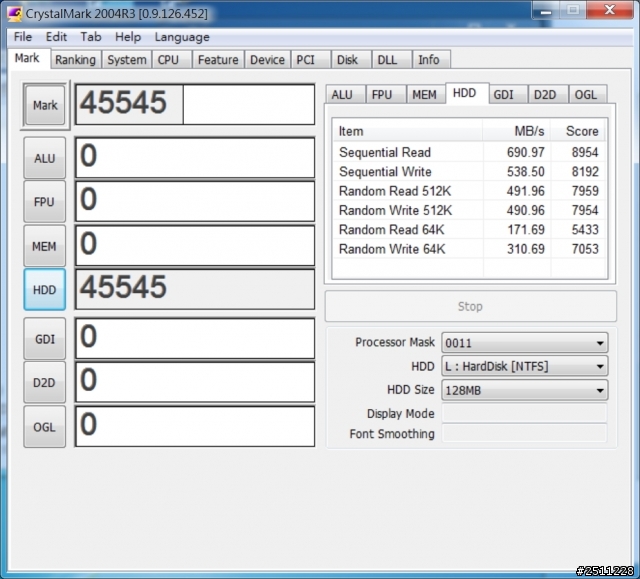Viewport: 640px width, 579px height.
Task: Select the Sequential Write row
Action: pos(469,171)
